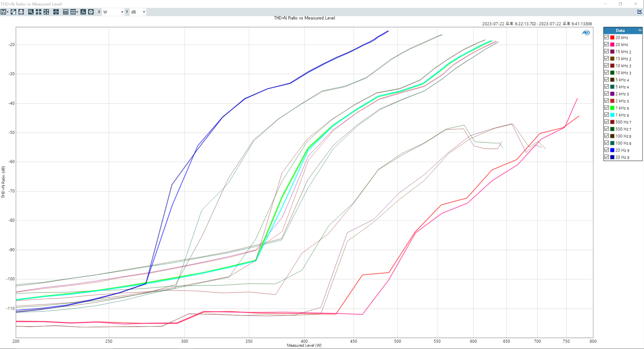The height and width of the screenshot is (349, 644).
Task: Toggle the bright blue 20 Hz 9 checkbox
Action: [x=607, y=150]
